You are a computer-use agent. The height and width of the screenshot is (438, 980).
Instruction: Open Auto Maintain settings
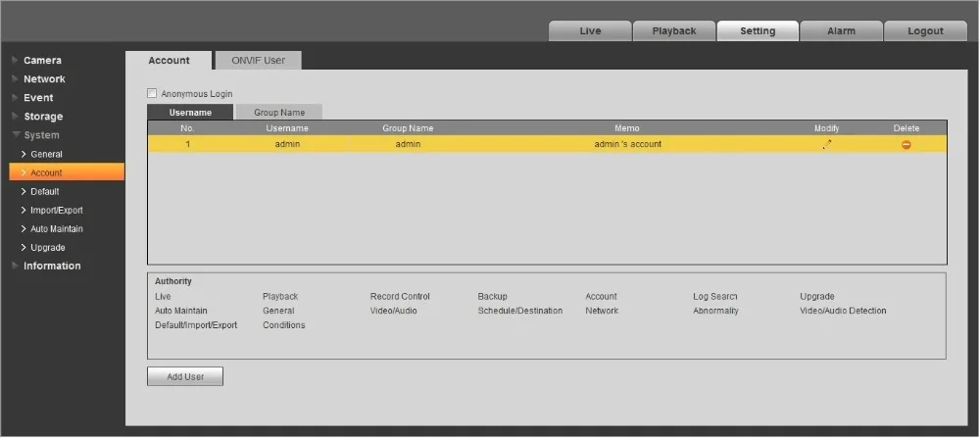[x=56, y=228]
